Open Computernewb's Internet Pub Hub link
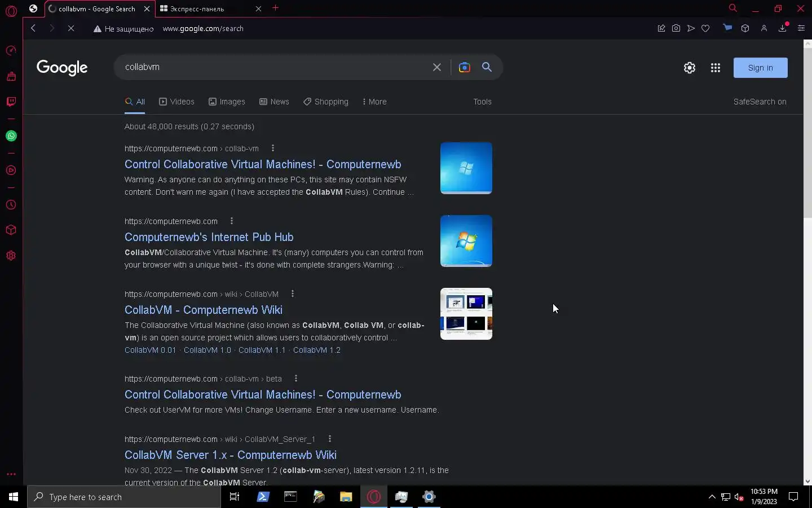812x508 pixels. click(x=209, y=237)
